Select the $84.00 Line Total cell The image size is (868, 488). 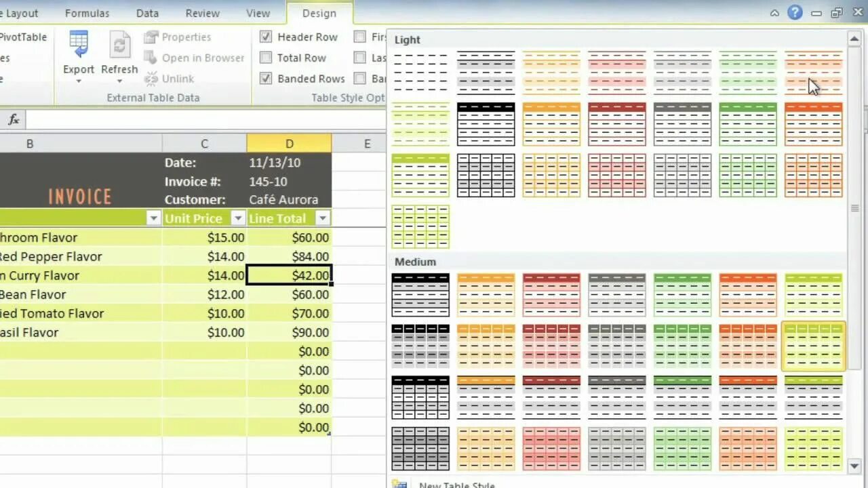(x=290, y=256)
